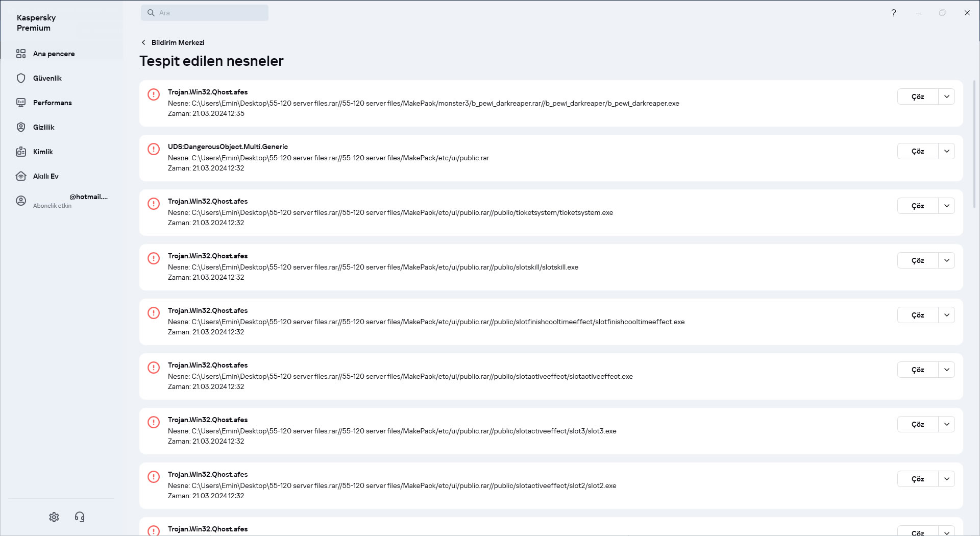Open the dropdown arrow for slot3.exe

947,424
